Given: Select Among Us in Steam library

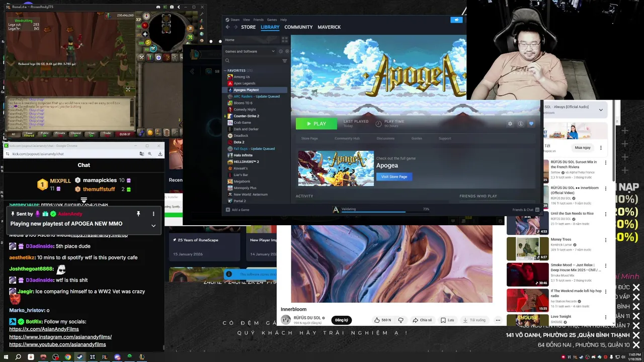Looking at the screenshot, I should tap(242, 77).
